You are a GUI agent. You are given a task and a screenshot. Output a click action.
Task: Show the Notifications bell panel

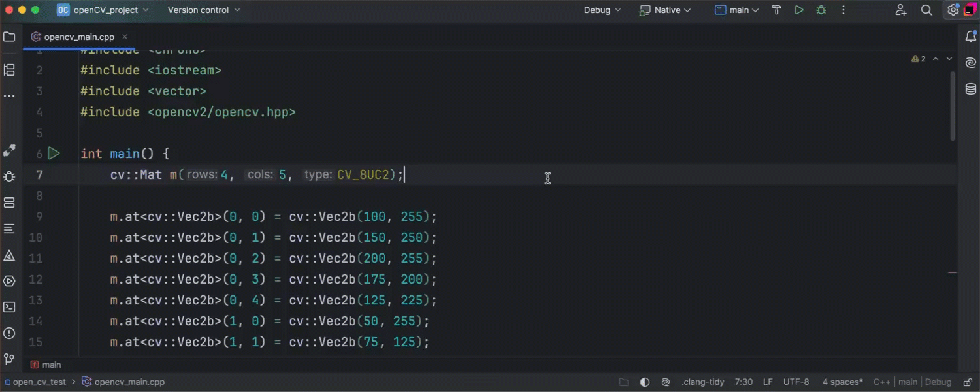click(x=971, y=37)
